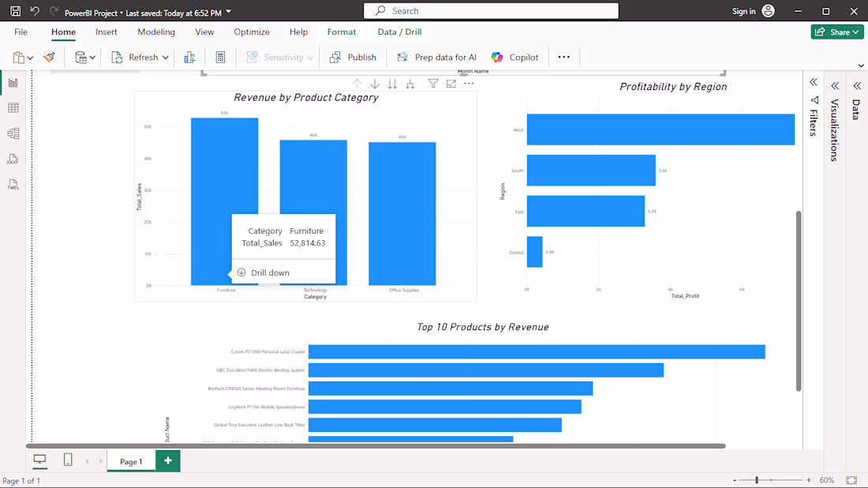The width and height of the screenshot is (868, 488).
Task: Open TMDL view in left sidebar
Action: pyautogui.click(x=13, y=185)
